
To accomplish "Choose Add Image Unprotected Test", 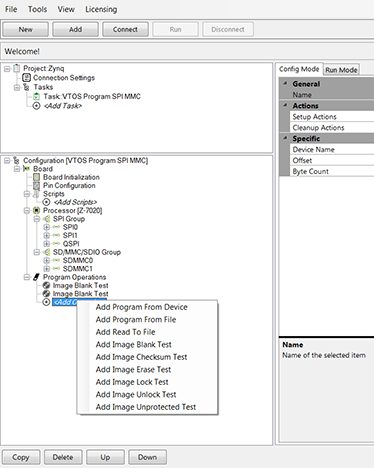I will tap(146, 407).
